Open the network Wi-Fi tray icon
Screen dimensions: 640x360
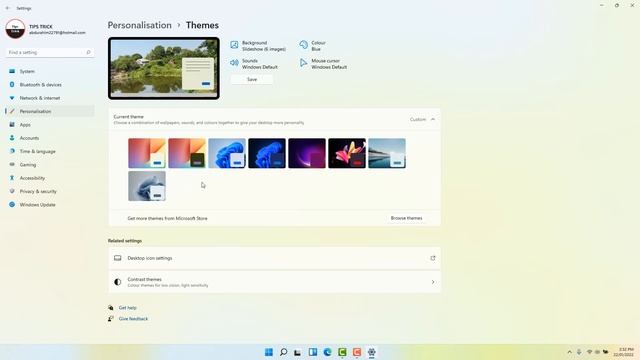(x=589, y=352)
